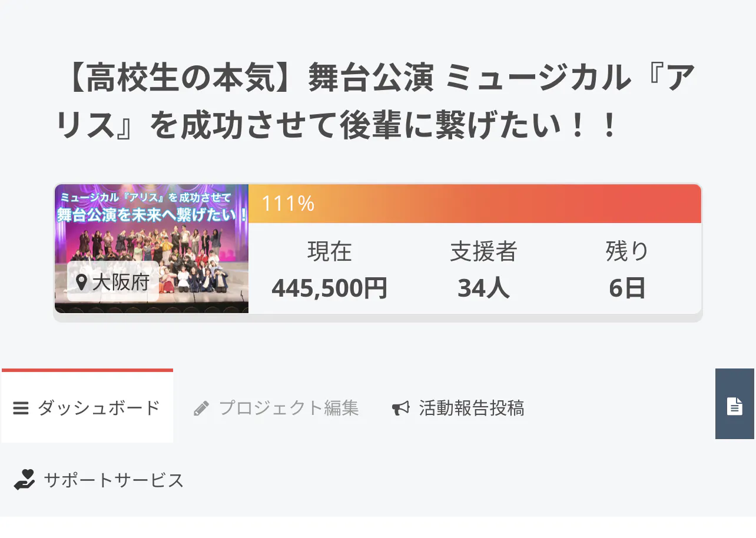
Task: Open the document icon button at right
Action: point(734,406)
